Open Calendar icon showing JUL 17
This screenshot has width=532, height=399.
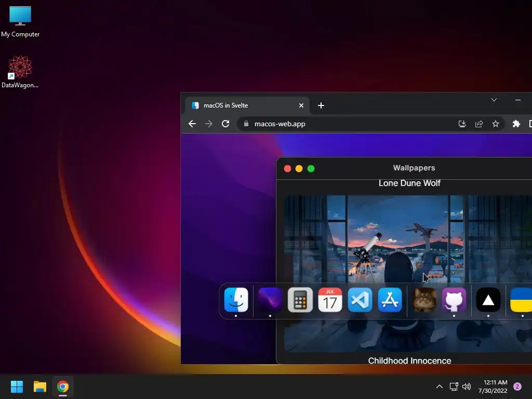(x=330, y=300)
